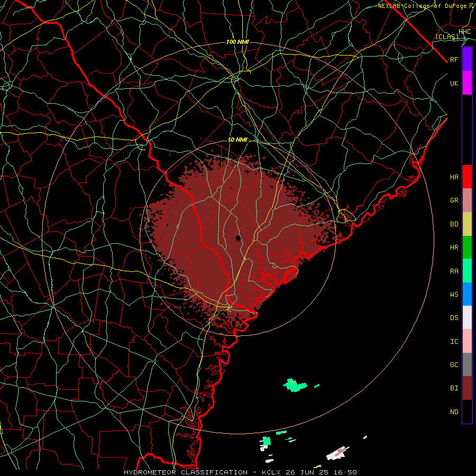476x476 pixels.
Task: Click the ND black legend swatch
Action: pyautogui.click(x=467, y=411)
